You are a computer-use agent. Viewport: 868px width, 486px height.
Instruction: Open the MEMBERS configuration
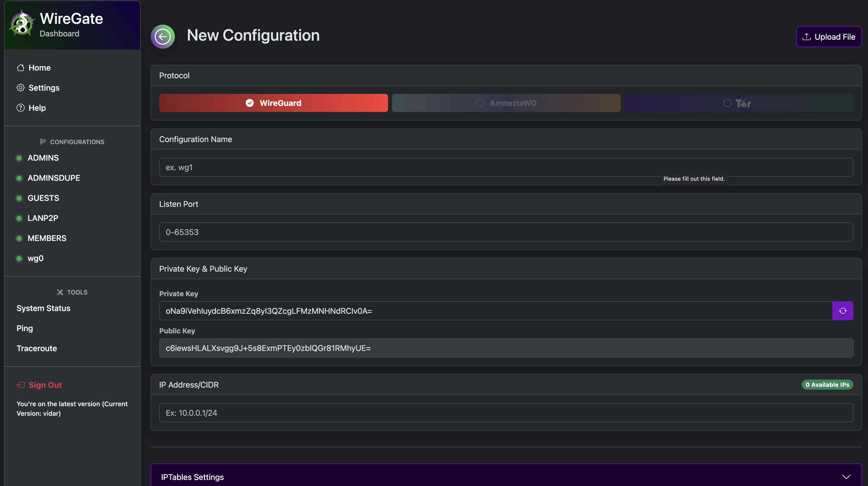47,238
